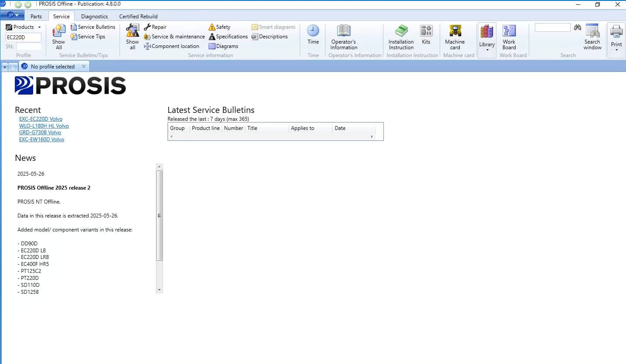The image size is (626, 364).
Task: Click the News panel vertical scrollbar
Action: click(159, 228)
